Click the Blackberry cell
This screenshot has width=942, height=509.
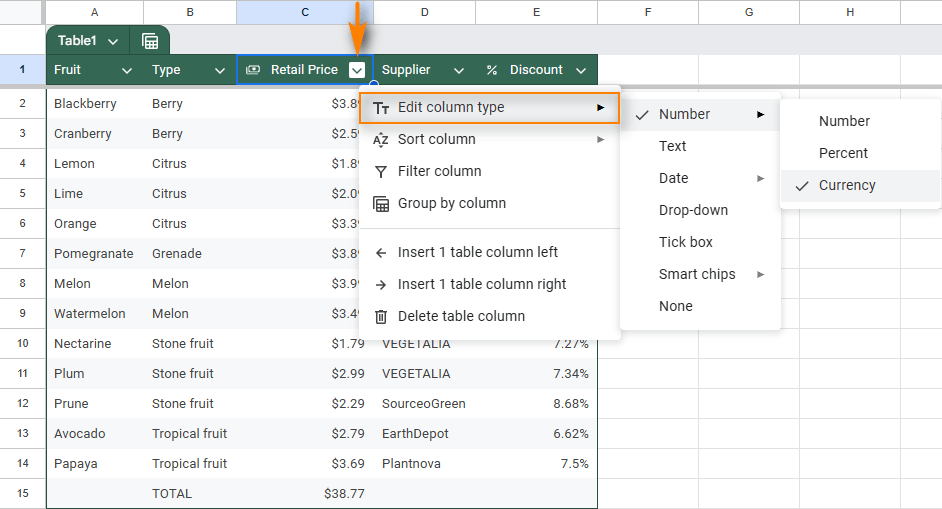tap(95, 103)
